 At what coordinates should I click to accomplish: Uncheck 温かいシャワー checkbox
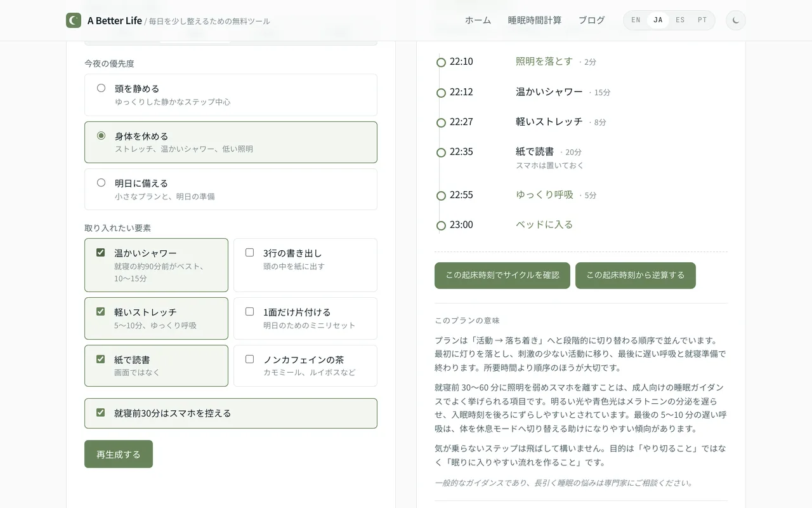click(x=100, y=253)
